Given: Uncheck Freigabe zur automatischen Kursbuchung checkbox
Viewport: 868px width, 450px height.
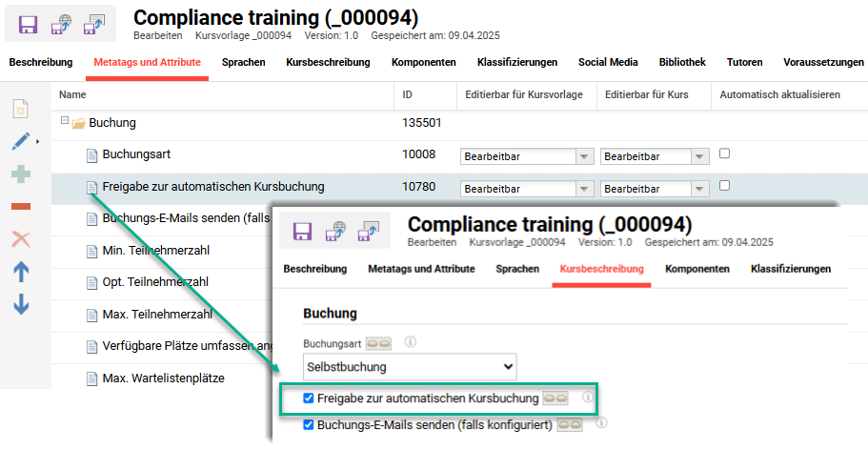Looking at the screenshot, I should tap(309, 399).
